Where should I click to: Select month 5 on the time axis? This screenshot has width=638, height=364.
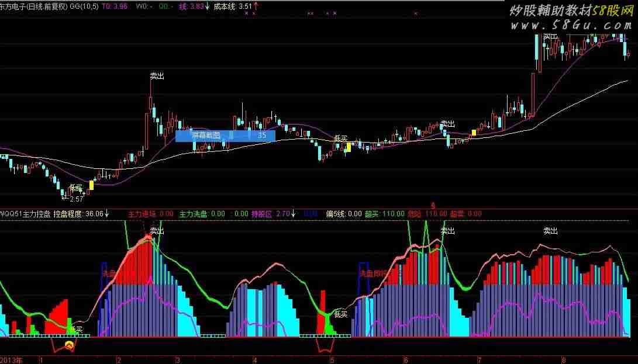332,360
